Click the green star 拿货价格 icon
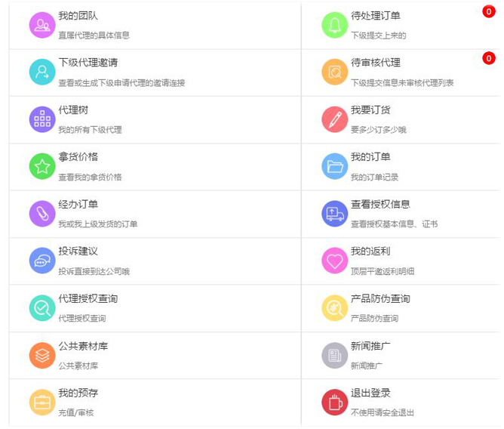 [x=42, y=166]
